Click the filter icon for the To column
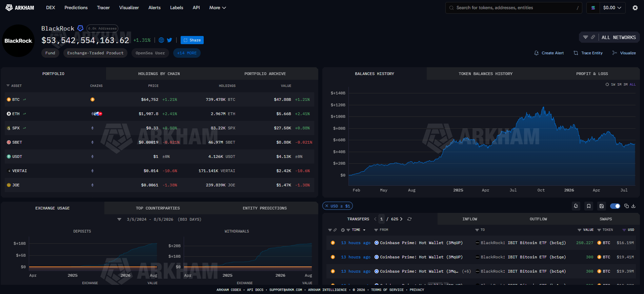644x294 pixels. click(477, 230)
